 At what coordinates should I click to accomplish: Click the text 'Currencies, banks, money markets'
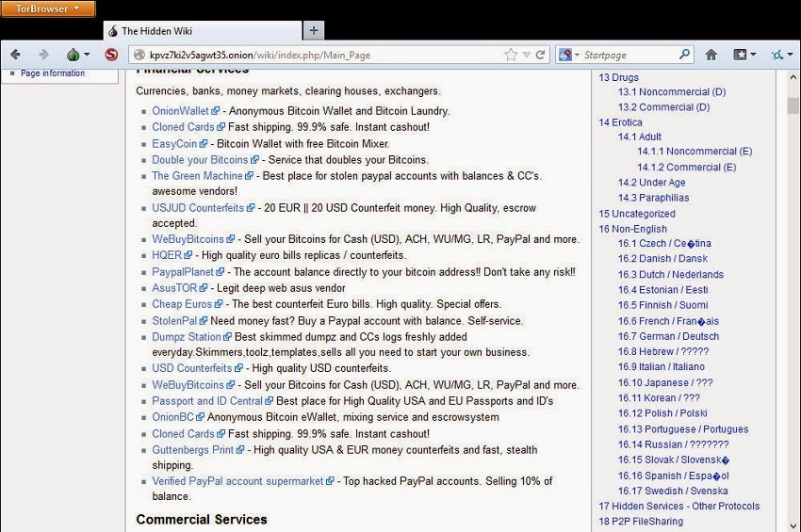coord(217,91)
